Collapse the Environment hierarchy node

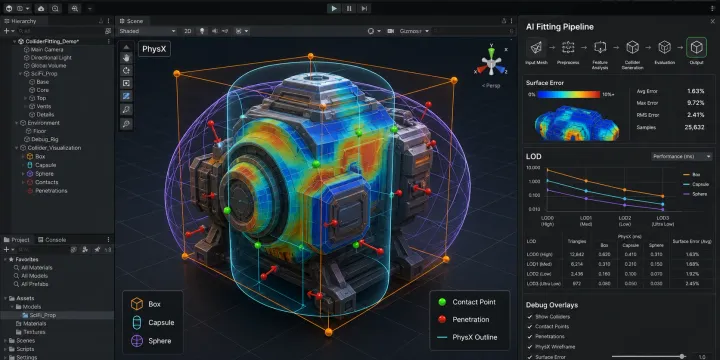pos(17,123)
